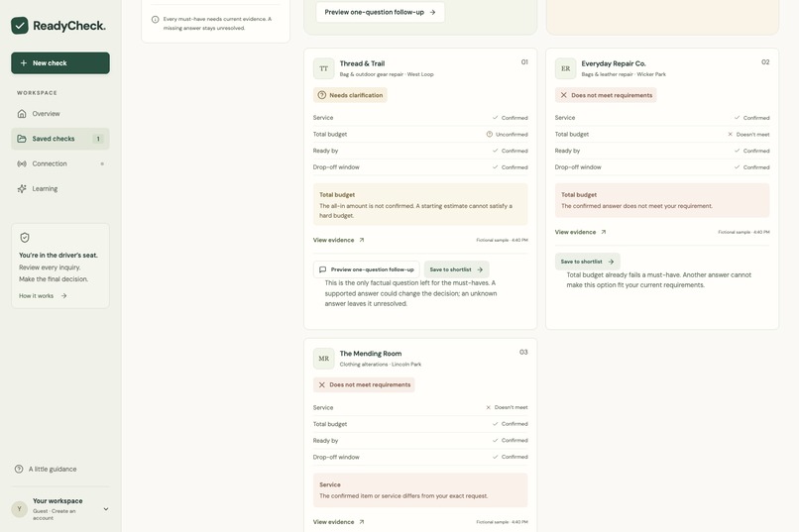The image size is (799, 532).
Task: Open the How it works link
Action: pyautogui.click(x=43, y=296)
